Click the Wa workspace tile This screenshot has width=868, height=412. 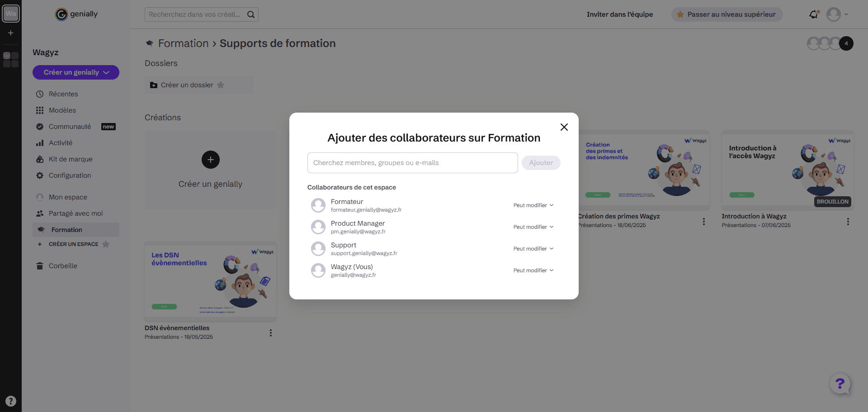[x=11, y=14]
